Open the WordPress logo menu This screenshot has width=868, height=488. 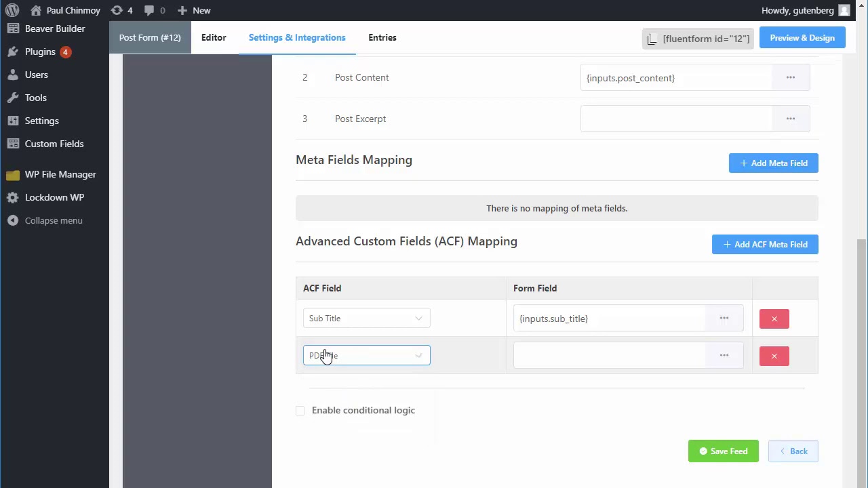coord(12,10)
